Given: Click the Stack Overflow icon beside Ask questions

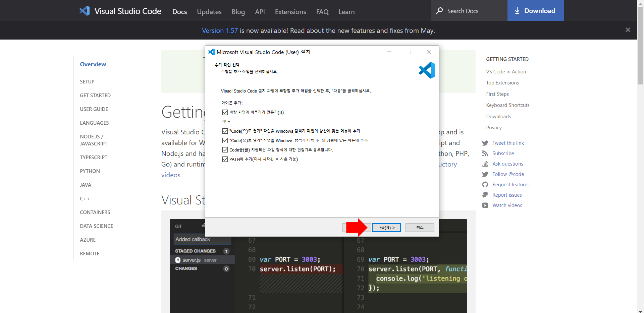Looking at the screenshot, I should (x=485, y=164).
